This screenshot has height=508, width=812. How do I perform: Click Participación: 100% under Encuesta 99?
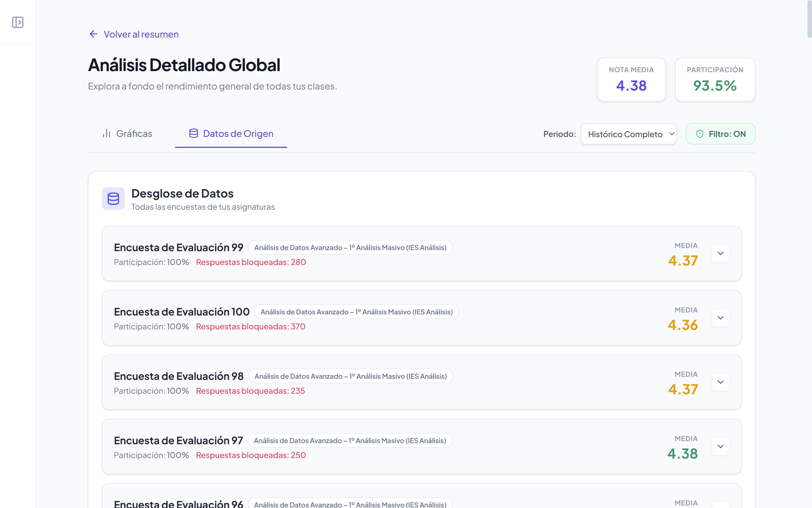pos(151,262)
